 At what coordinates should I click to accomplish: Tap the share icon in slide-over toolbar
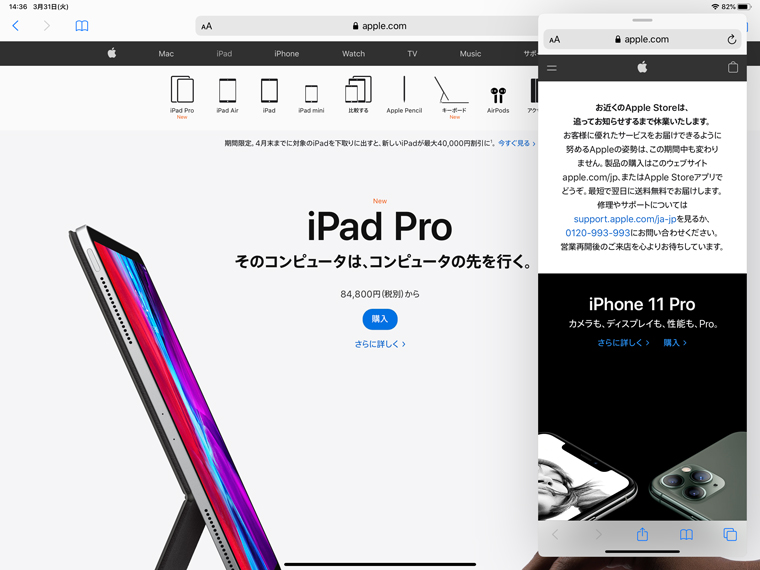click(642, 534)
